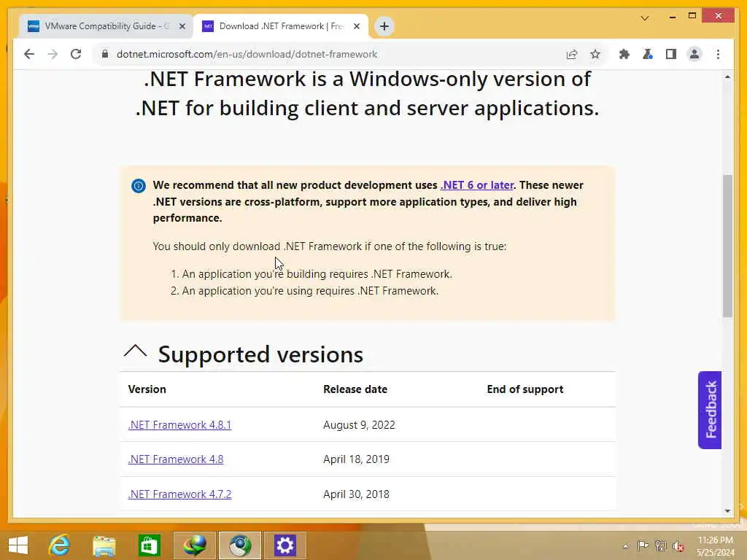
Task: Click the scrollbar down arrow
Action: (x=727, y=511)
